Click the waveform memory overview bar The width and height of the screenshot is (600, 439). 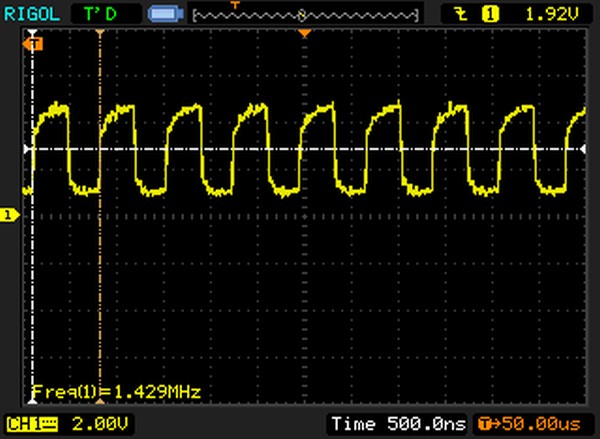[x=305, y=15]
